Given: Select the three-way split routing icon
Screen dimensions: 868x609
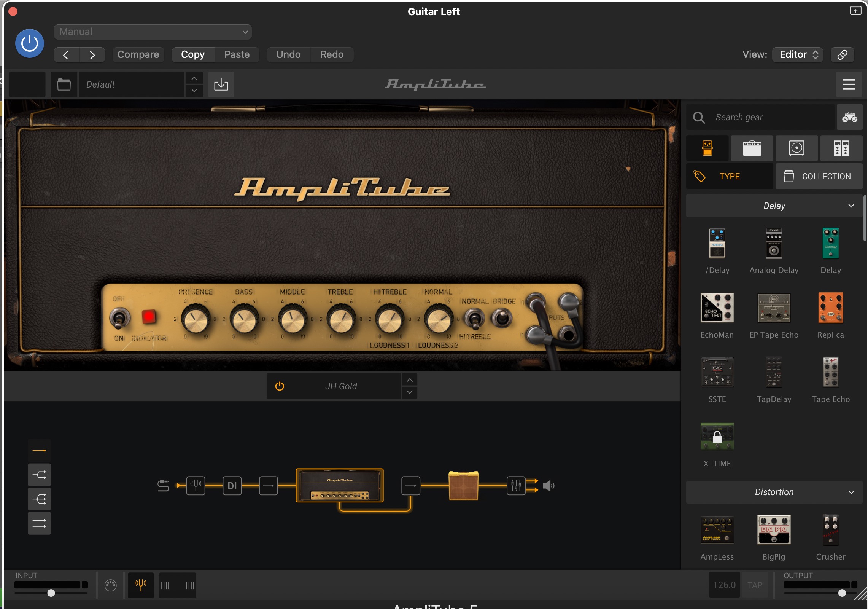Looking at the screenshot, I should [x=39, y=499].
